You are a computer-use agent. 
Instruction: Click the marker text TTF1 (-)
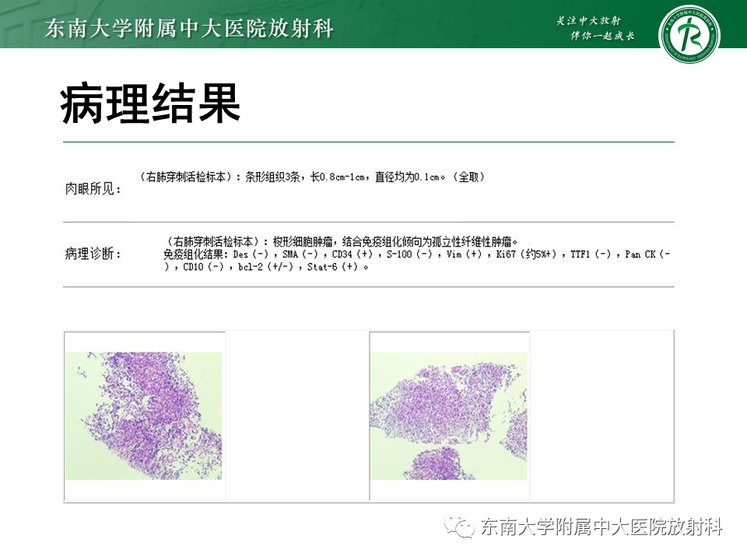tap(591, 254)
